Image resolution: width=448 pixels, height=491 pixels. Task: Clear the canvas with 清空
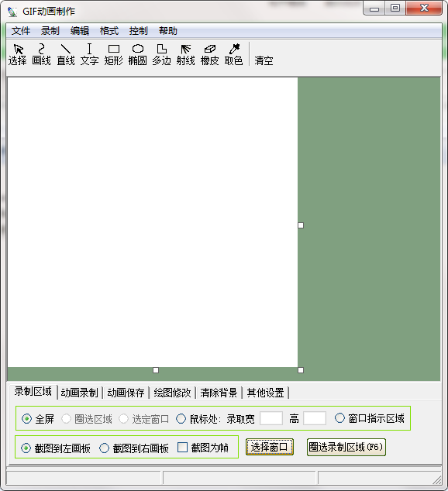[264, 60]
